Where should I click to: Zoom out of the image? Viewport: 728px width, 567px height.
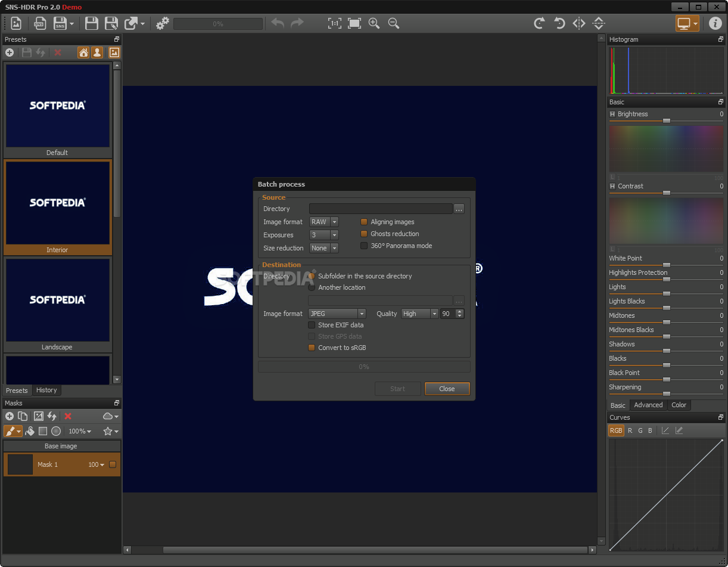[393, 23]
